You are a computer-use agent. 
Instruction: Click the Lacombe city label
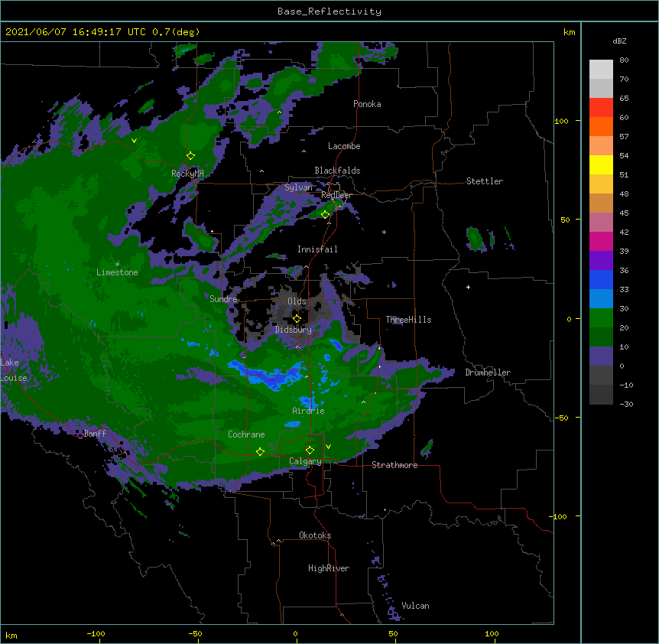pos(344,146)
